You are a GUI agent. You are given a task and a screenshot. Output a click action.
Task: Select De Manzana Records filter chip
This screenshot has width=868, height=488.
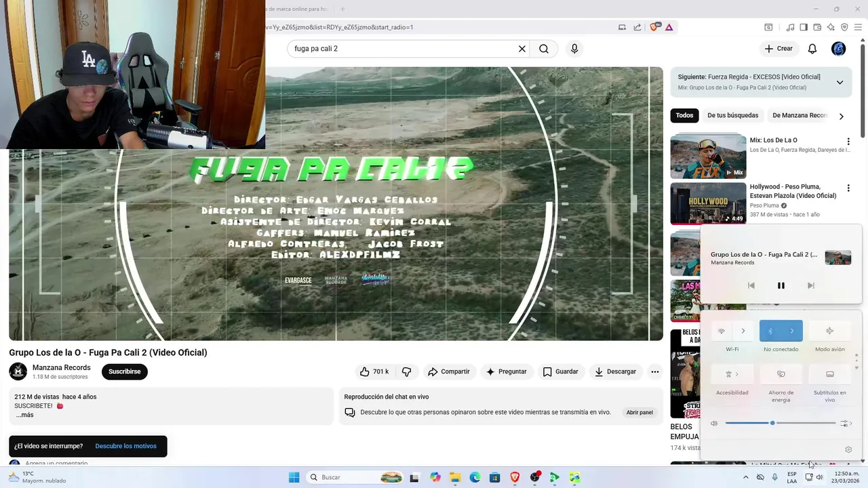tap(798, 115)
